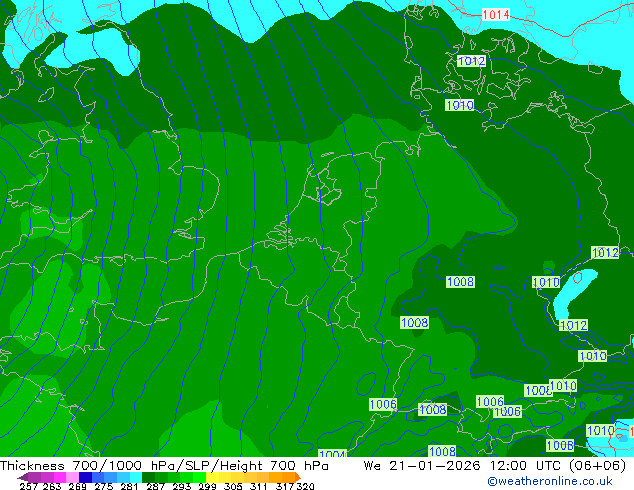Click the legend value 281
634x490 pixels.
point(129,486)
